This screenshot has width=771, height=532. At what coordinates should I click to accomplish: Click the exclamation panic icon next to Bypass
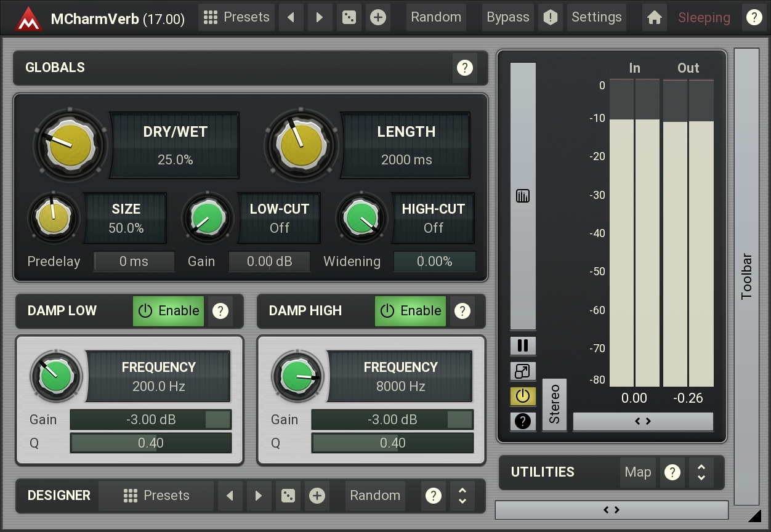click(550, 18)
